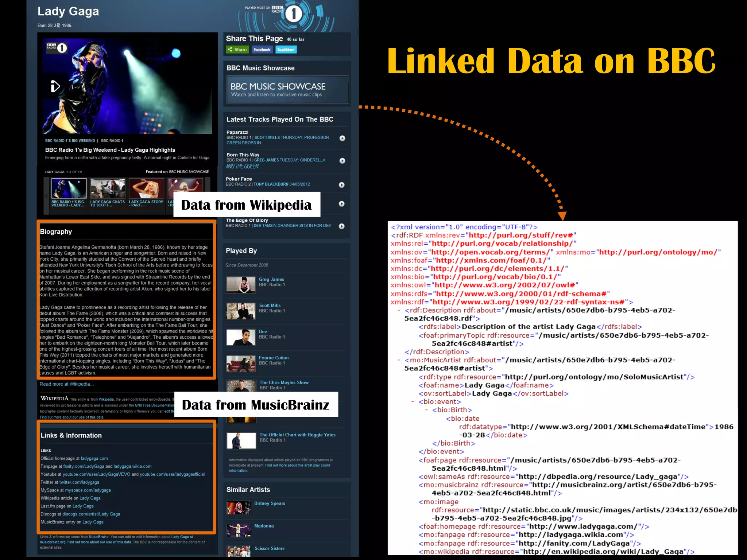Click Scott Mills photo thumbnail
This screenshot has height=560, width=747.
click(241, 311)
